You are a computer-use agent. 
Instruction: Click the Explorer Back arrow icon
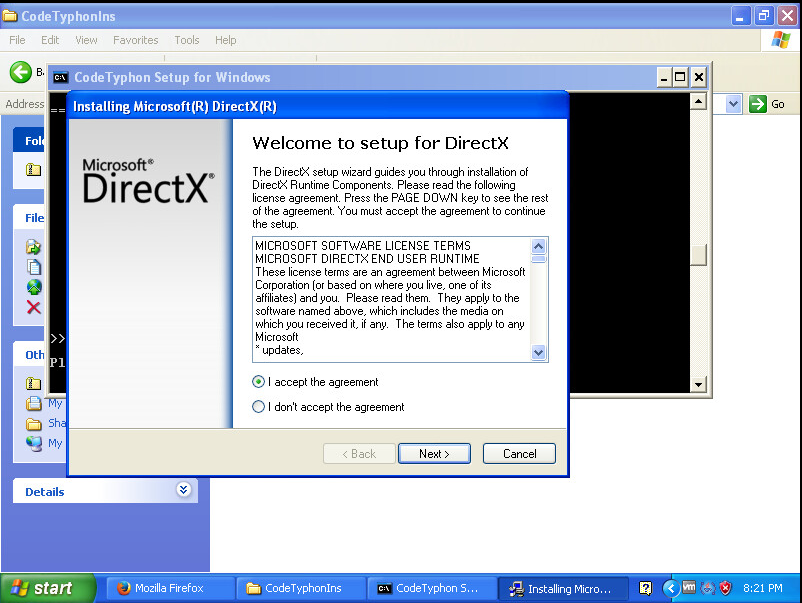(x=20, y=72)
